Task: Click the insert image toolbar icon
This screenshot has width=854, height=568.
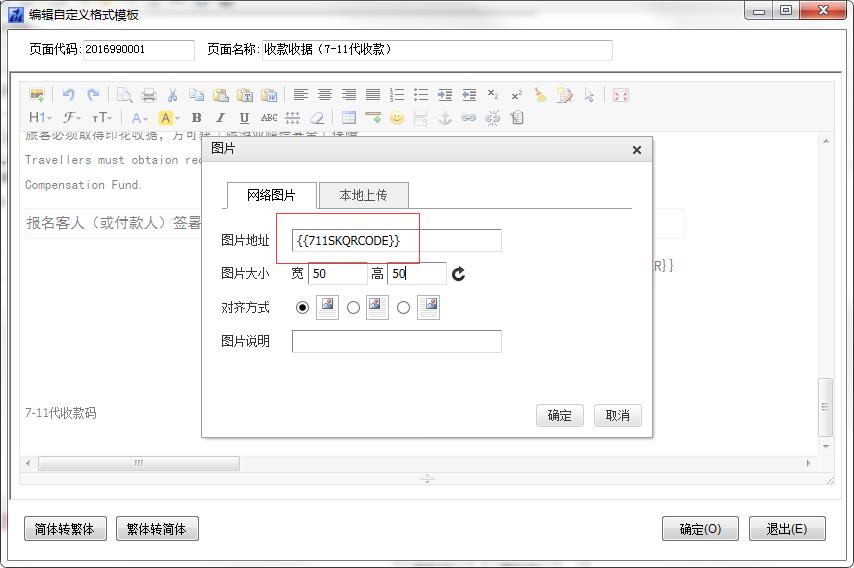Action: 37,95
